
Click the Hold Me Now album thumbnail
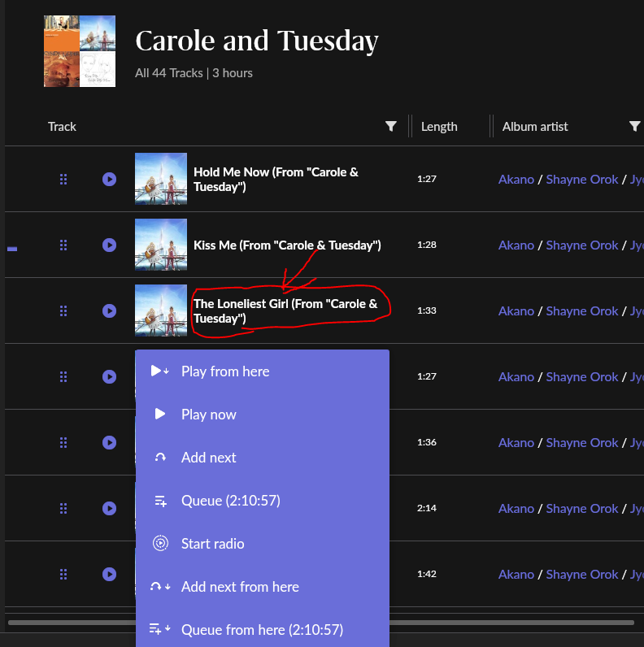pyautogui.click(x=161, y=179)
